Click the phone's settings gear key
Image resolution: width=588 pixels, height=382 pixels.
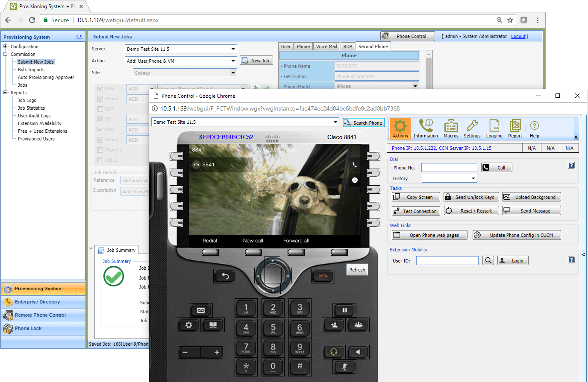(188, 325)
